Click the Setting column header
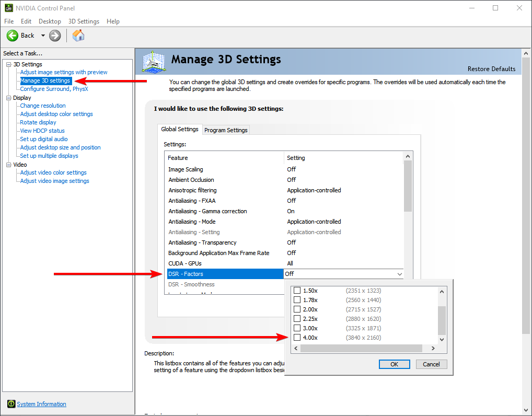 pos(344,158)
